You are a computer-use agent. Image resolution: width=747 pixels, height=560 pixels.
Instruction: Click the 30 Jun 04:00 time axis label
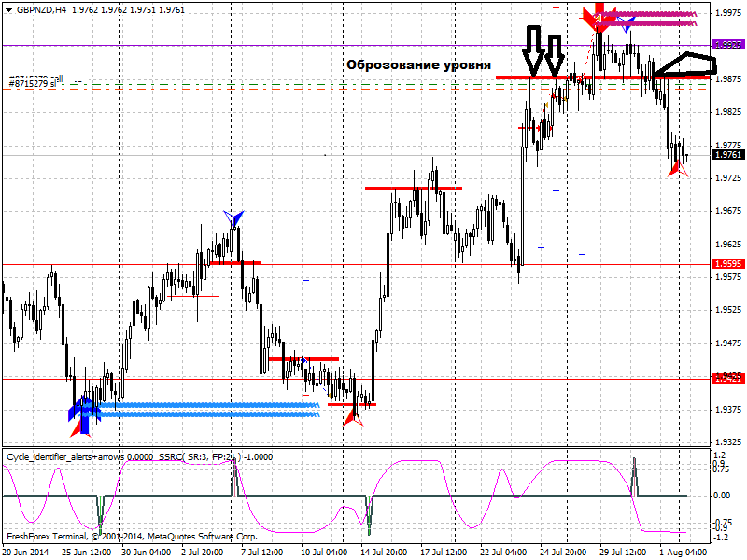tap(147, 553)
